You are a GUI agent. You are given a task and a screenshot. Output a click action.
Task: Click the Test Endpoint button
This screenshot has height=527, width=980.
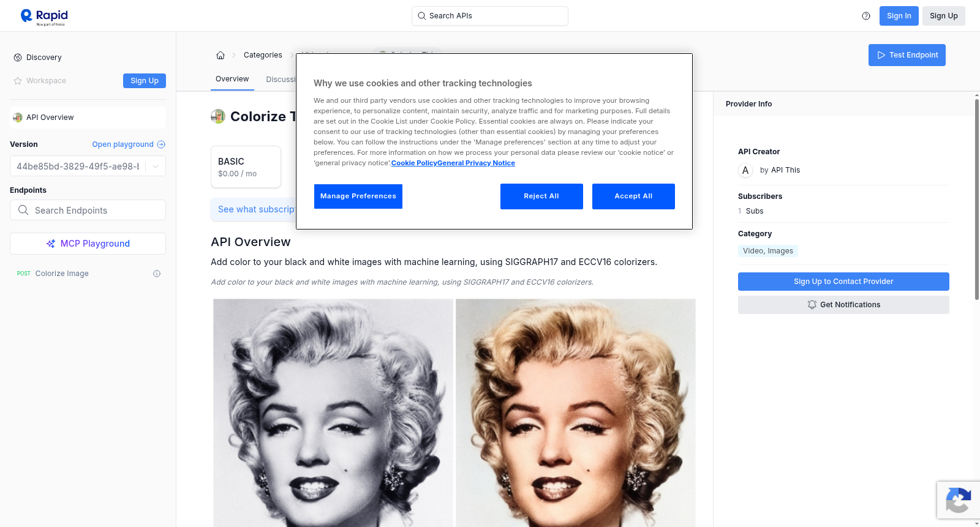(907, 55)
